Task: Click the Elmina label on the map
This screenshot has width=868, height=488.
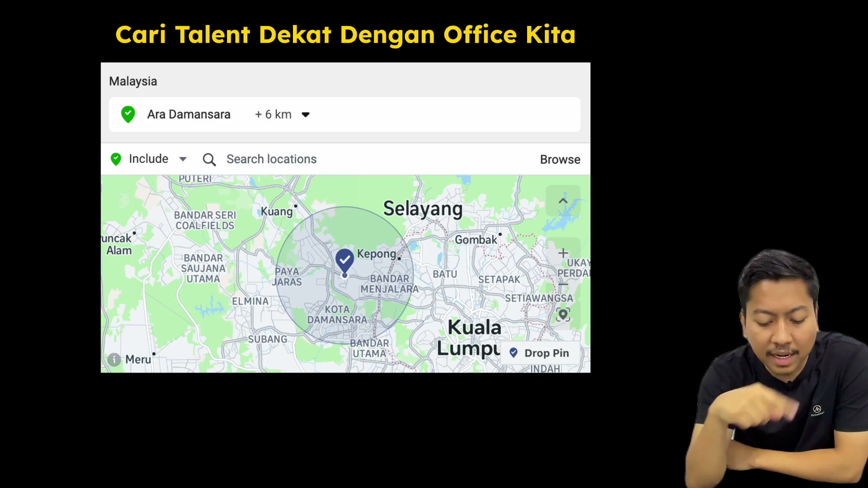Action: [250, 301]
